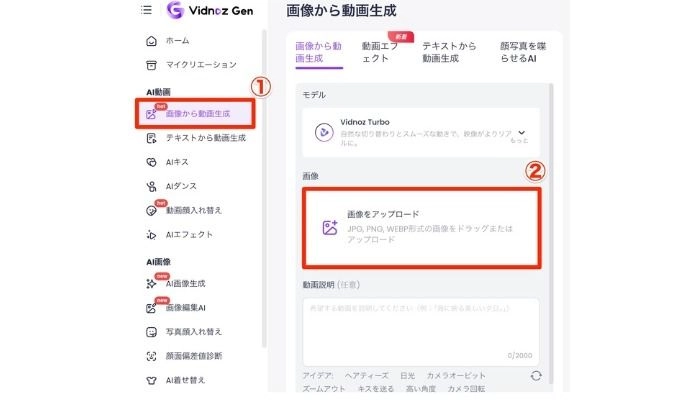Switch to the 画像から動画生成 tab
The width and height of the screenshot is (700, 400).
click(319, 53)
